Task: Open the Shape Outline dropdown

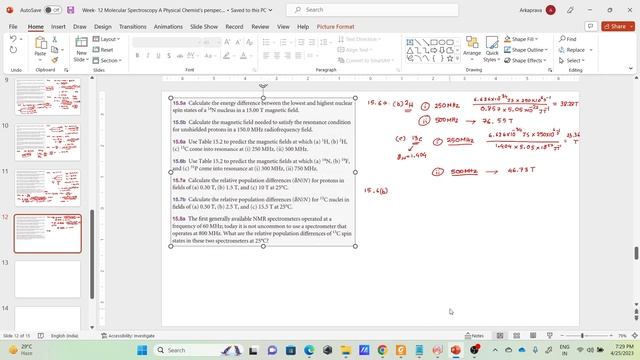Action: [526, 50]
